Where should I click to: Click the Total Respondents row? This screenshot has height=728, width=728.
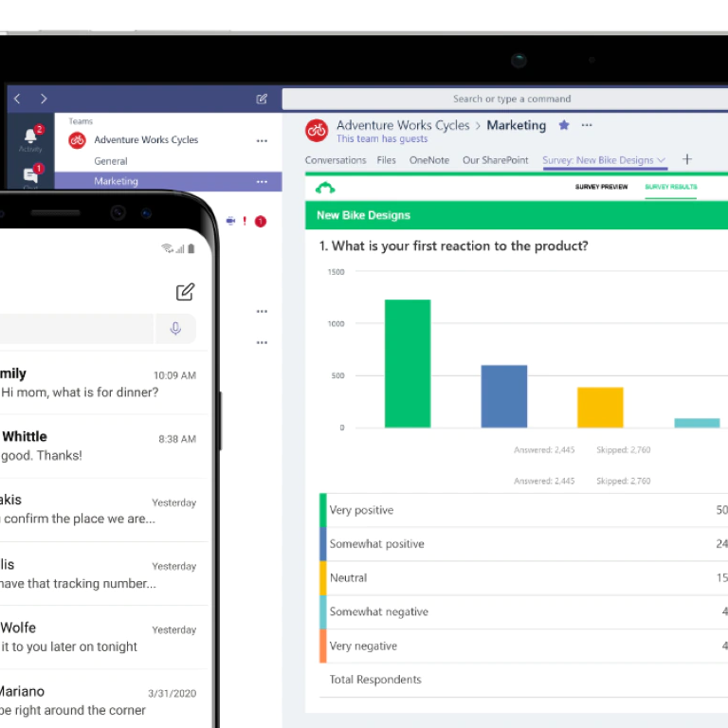coord(523,680)
